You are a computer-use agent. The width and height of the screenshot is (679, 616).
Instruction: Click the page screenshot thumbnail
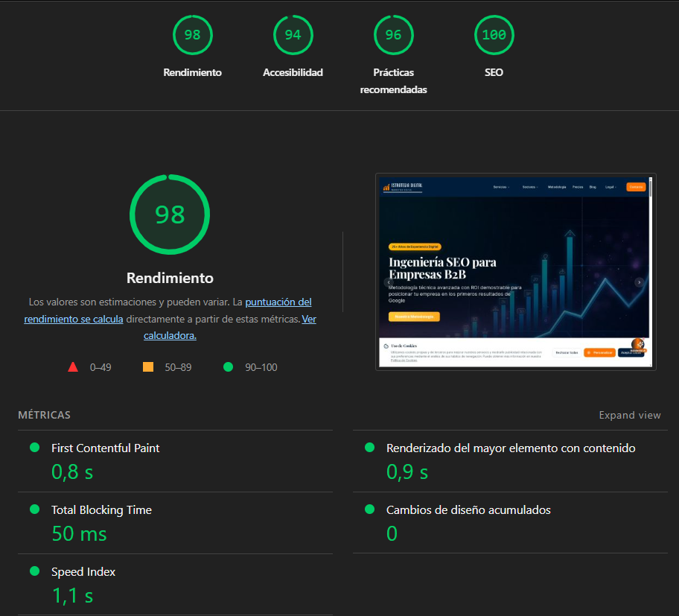[515, 272]
